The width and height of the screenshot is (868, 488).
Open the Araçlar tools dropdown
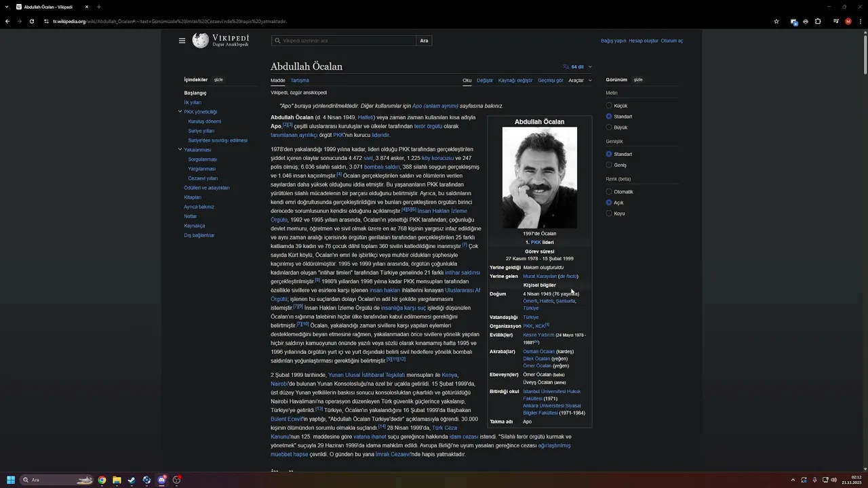(580, 80)
